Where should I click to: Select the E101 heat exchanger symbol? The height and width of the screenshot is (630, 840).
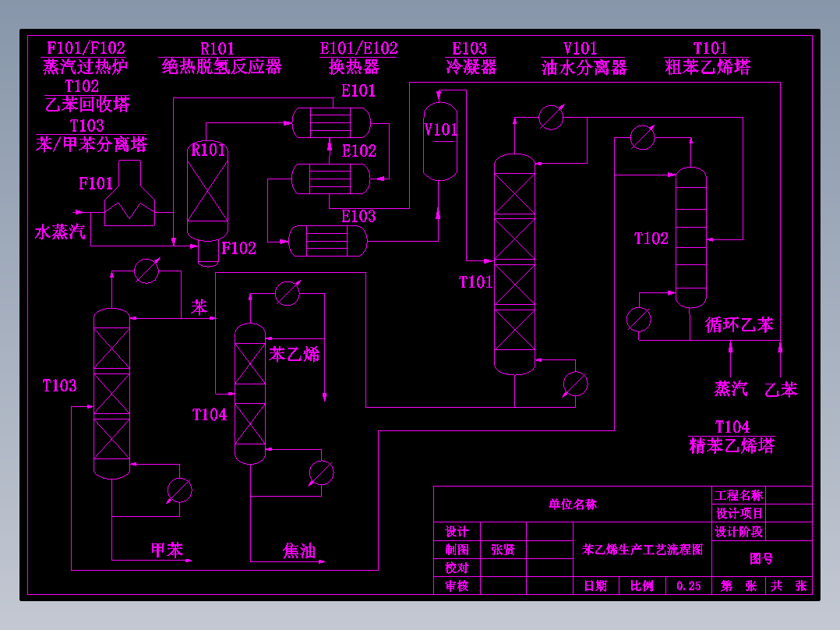[331, 122]
